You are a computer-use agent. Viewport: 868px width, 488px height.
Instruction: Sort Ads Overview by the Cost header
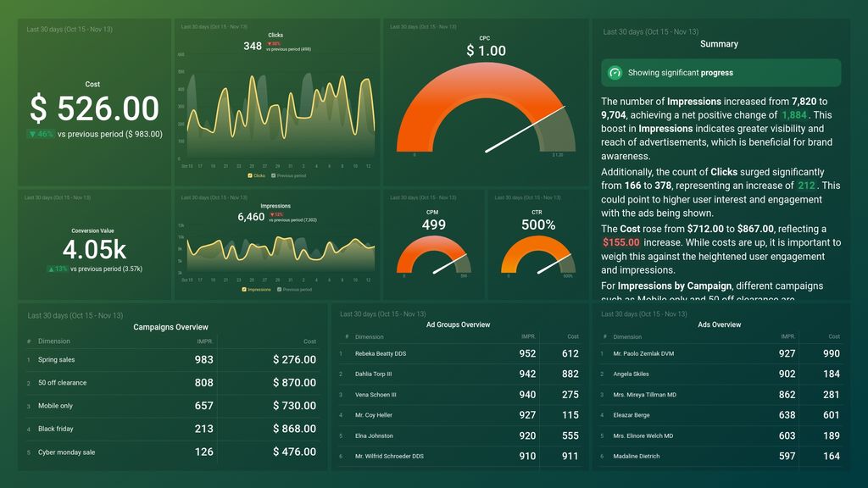tap(834, 336)
